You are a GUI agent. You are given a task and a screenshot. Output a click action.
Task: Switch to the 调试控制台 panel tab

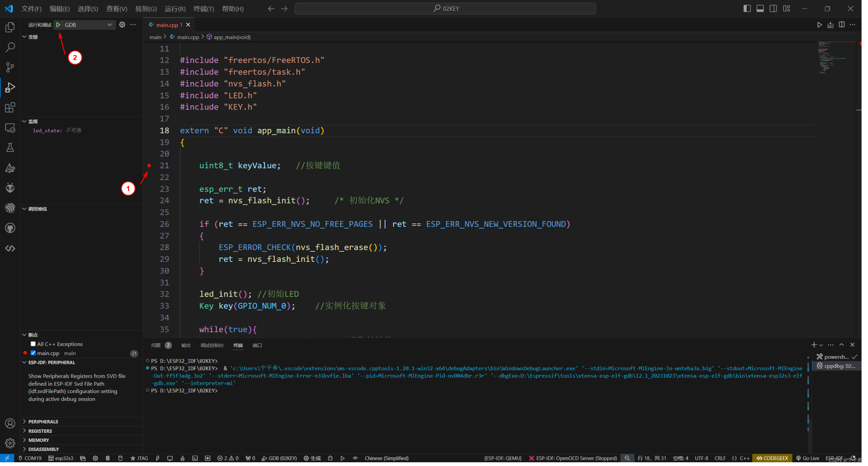click(x=212, y=346)
